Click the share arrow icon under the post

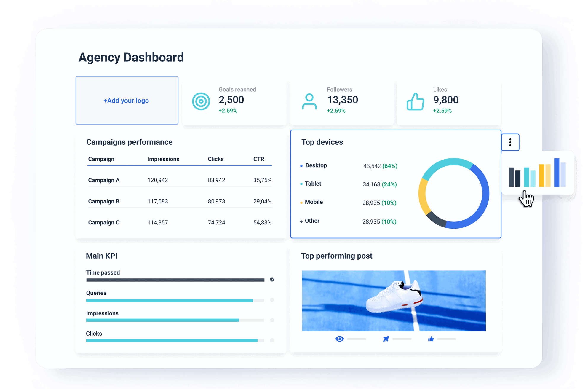(x=386, y=339)
